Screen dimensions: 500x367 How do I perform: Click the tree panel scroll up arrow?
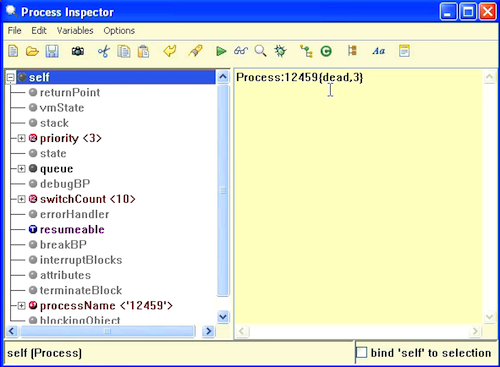click(223, 77)
